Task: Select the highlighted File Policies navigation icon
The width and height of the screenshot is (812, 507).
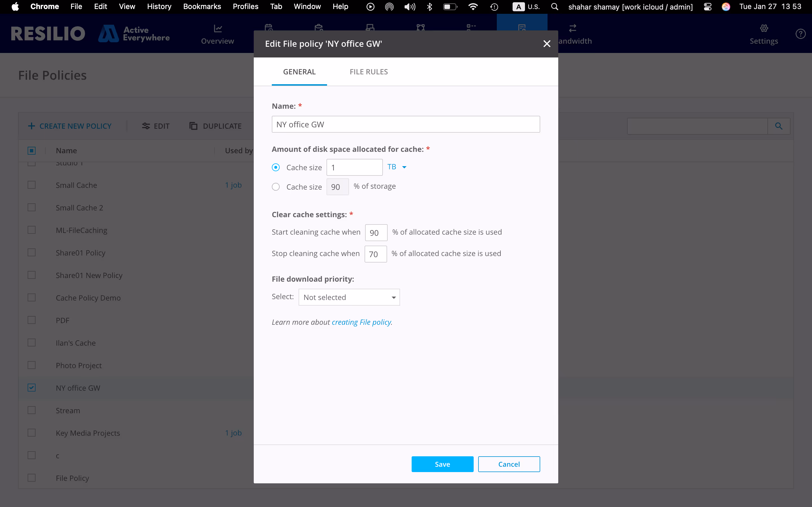Action: [522, 28]
